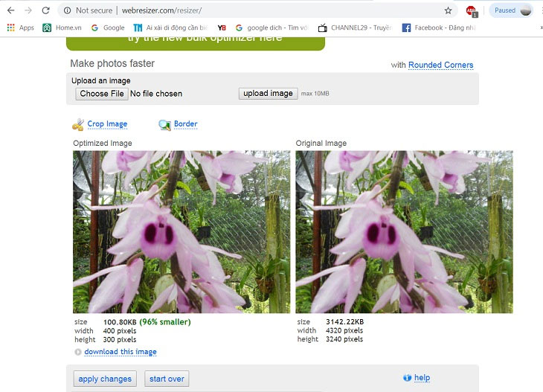This screenshot has height=392, width=543.
Task: Bookmark this page with star icon
Action: click(448, 10)
